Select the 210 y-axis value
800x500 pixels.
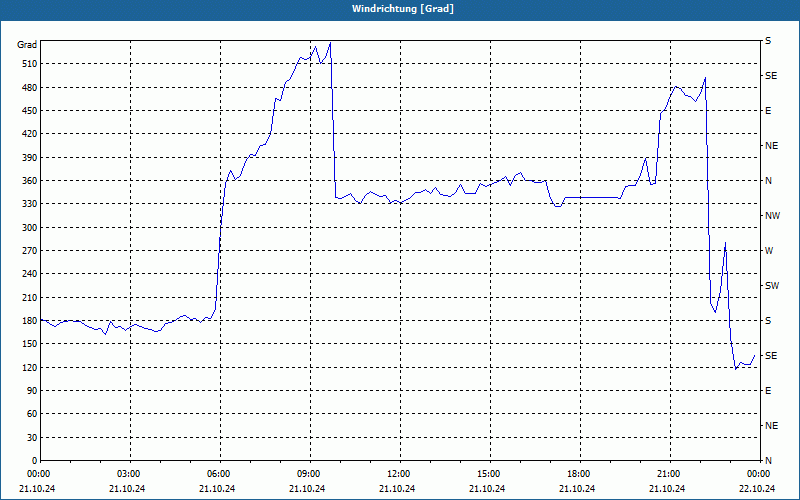coord(30,297)
